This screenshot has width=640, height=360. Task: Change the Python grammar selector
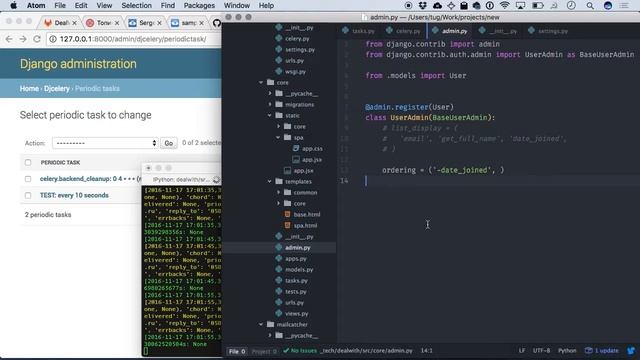(567, 351)
